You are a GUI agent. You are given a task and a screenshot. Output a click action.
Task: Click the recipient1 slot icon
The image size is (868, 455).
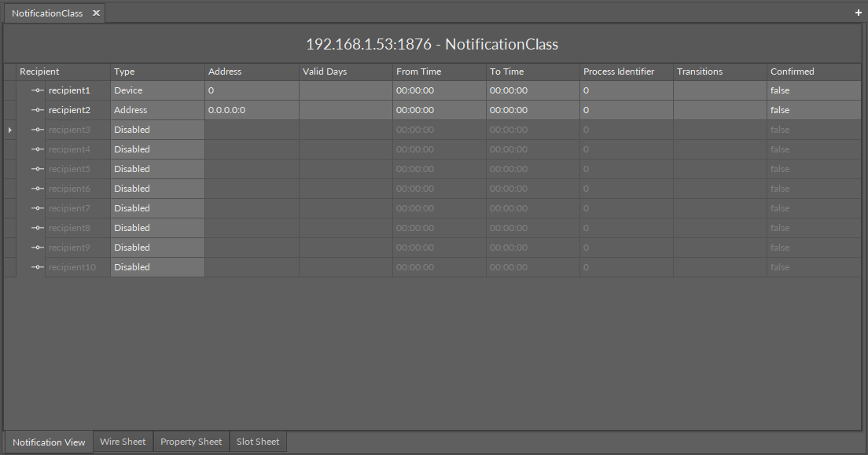[x=37, y=90]
